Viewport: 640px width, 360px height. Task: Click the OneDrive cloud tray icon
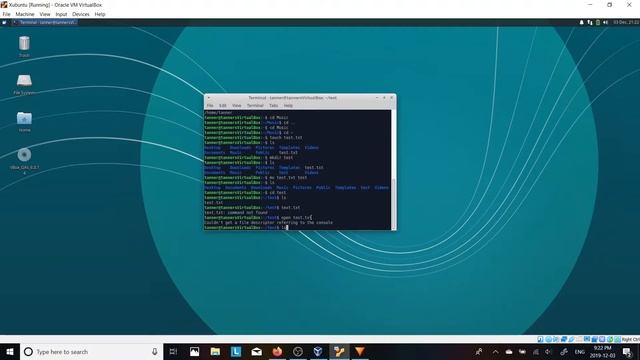coord(509,351)
